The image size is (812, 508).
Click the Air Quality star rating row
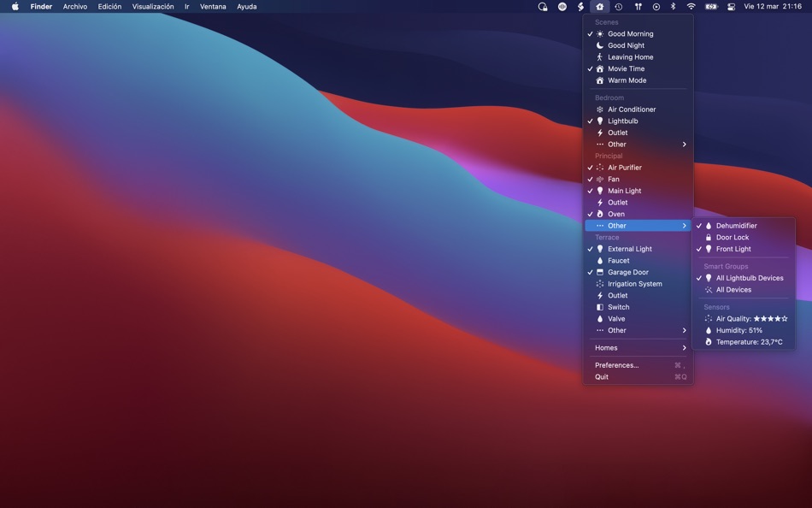[743, 319]
